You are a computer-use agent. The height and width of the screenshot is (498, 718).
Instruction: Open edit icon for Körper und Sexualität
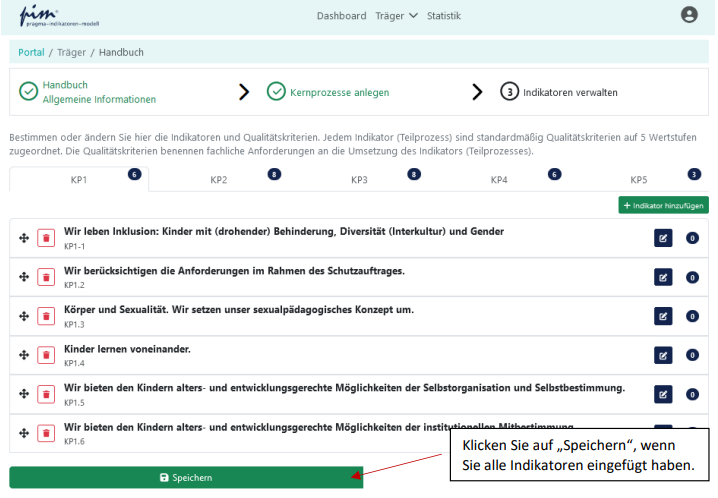(662, 316)
